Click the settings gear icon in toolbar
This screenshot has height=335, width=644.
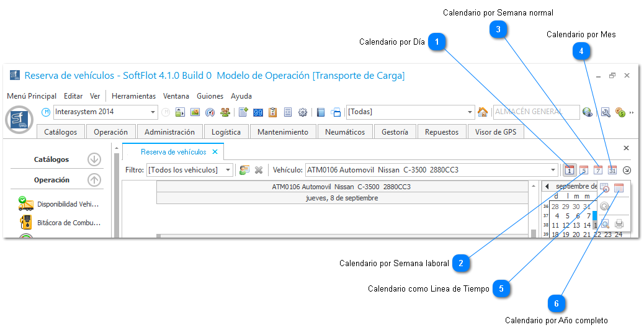(x=303, y=112)
